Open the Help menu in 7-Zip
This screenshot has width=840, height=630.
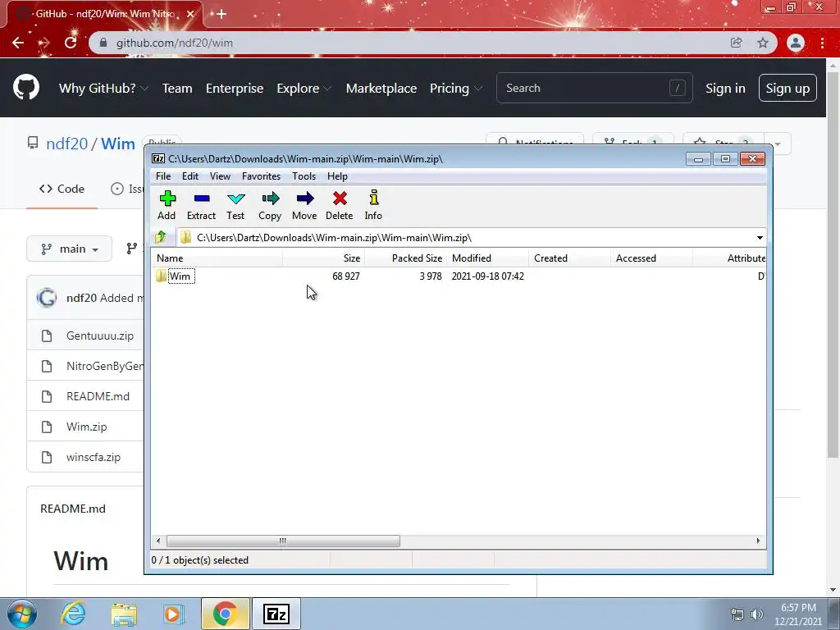tap(337, 176)
